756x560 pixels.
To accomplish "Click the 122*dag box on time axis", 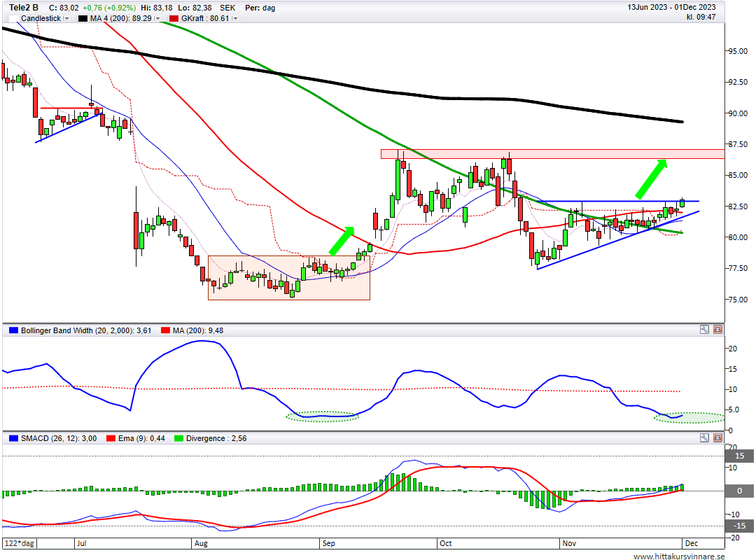I will tap(20, 543).
